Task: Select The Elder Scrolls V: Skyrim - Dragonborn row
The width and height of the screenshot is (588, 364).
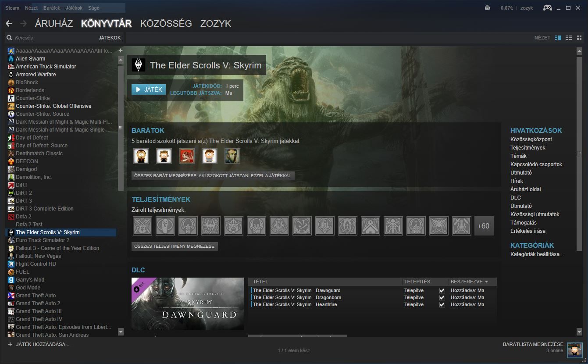Action: point(373,297)
